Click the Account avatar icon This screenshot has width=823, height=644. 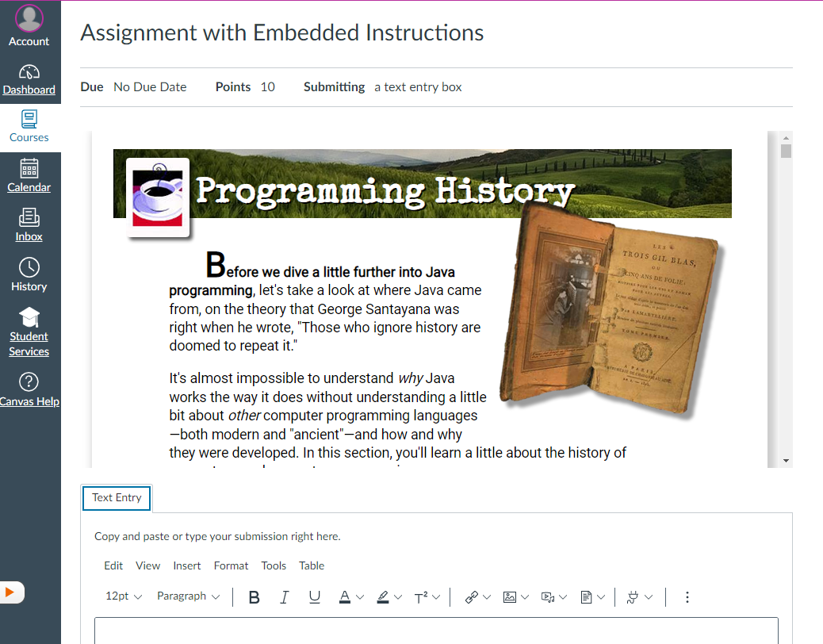point(29,17)
